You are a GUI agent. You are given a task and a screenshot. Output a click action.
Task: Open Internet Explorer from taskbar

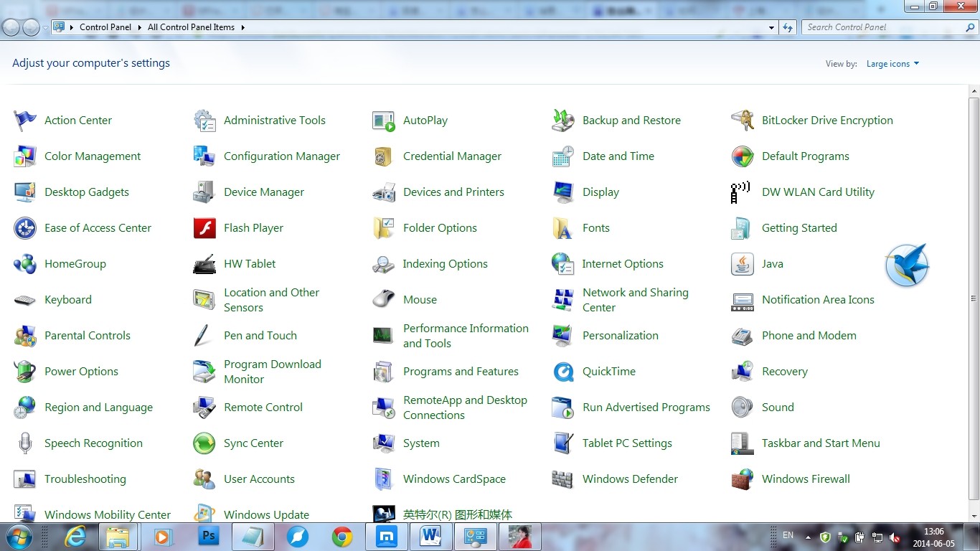[x=75, y=537]
